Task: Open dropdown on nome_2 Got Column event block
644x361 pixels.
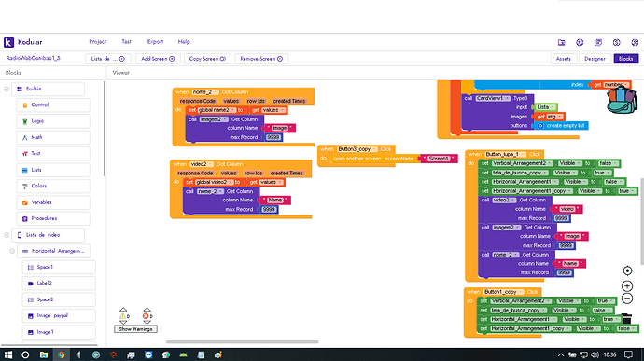Action: click(x=205, y=92)
